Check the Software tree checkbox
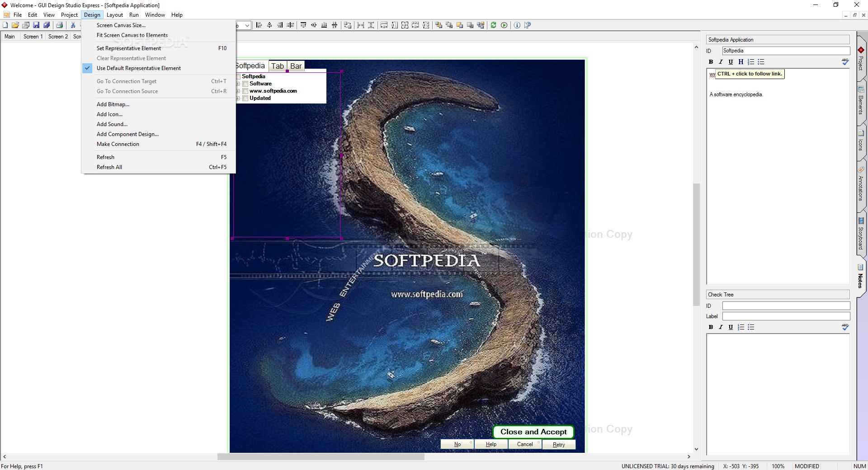Image resolution: width=868 pixels, height=470 pixels. click(245, 84)
